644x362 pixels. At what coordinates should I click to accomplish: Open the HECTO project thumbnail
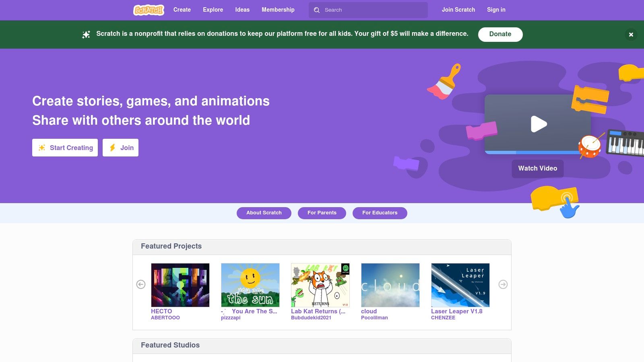[180, 284]
